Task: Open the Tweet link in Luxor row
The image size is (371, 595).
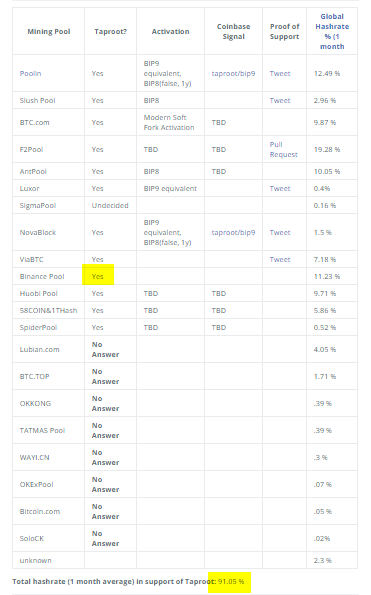Action: (x=280, y=188)
